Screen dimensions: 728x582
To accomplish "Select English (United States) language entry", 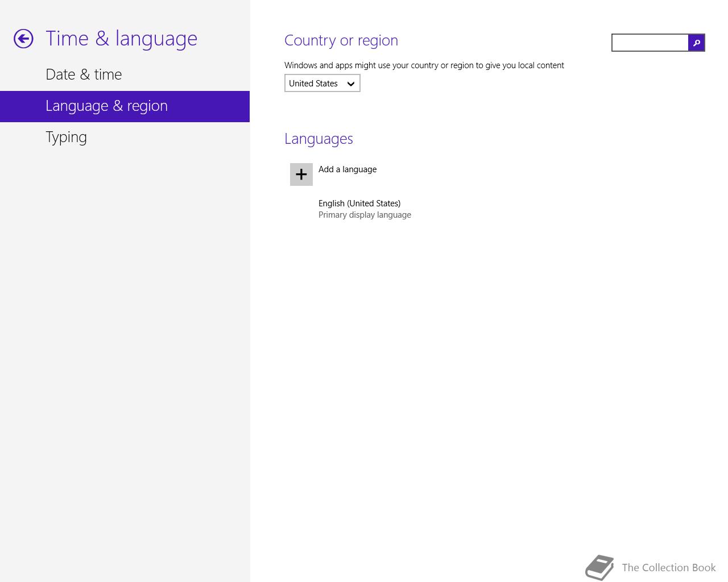I will coord(359,203).
